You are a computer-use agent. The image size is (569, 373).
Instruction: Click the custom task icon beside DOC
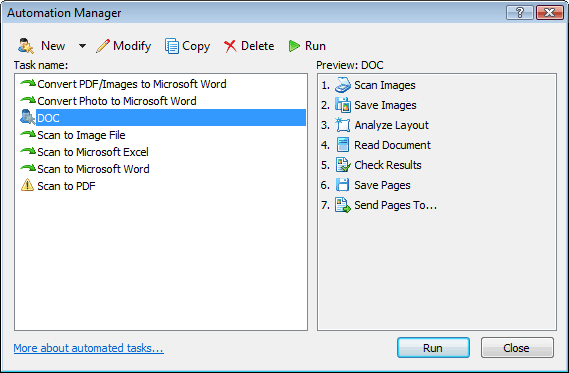click(x=28, y=117)
